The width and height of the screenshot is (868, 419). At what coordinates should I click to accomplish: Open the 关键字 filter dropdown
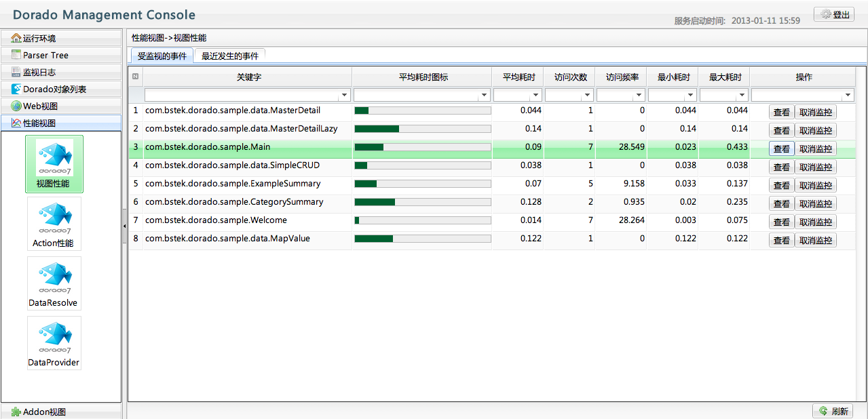point(344,96)
